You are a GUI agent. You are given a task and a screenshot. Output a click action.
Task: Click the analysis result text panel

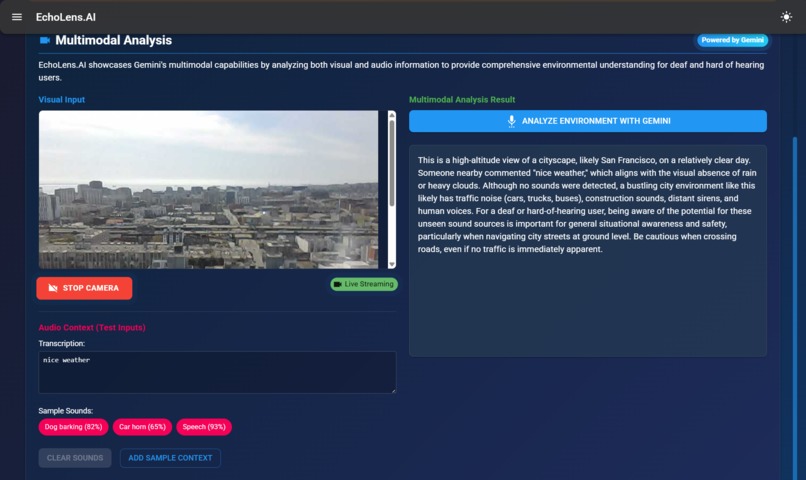(588, 251)
